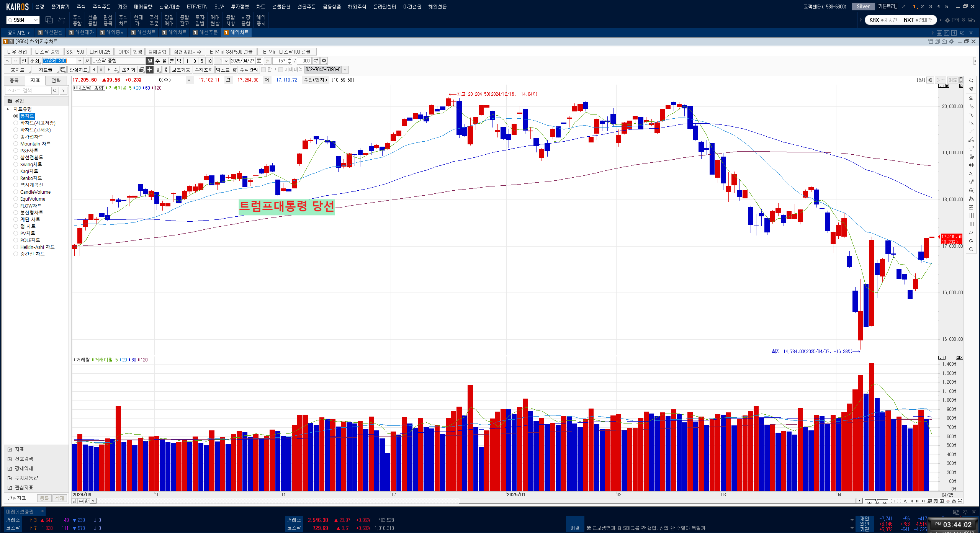
Task: Click the save disk icon below chart
Action: (x=936, y=501)
